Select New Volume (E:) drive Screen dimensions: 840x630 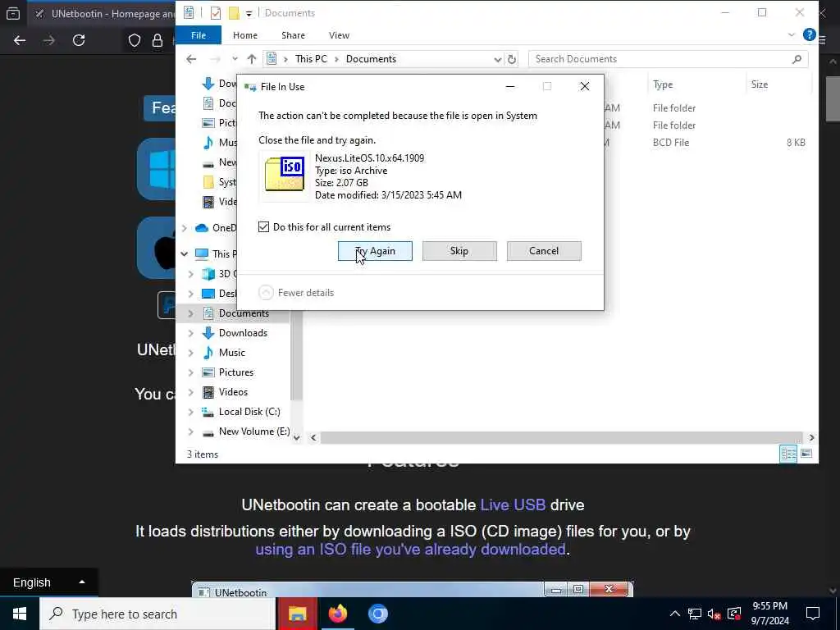(254, 431)
